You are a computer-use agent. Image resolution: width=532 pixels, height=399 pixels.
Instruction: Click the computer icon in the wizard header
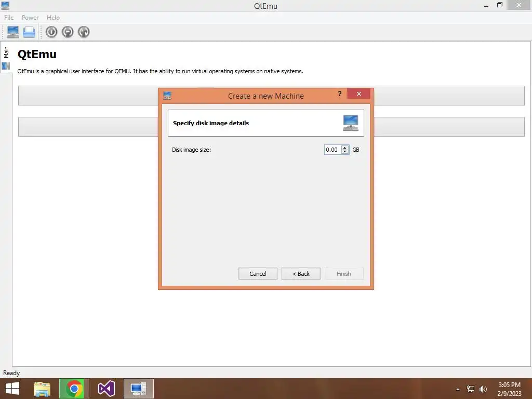(x=351, y=123)
